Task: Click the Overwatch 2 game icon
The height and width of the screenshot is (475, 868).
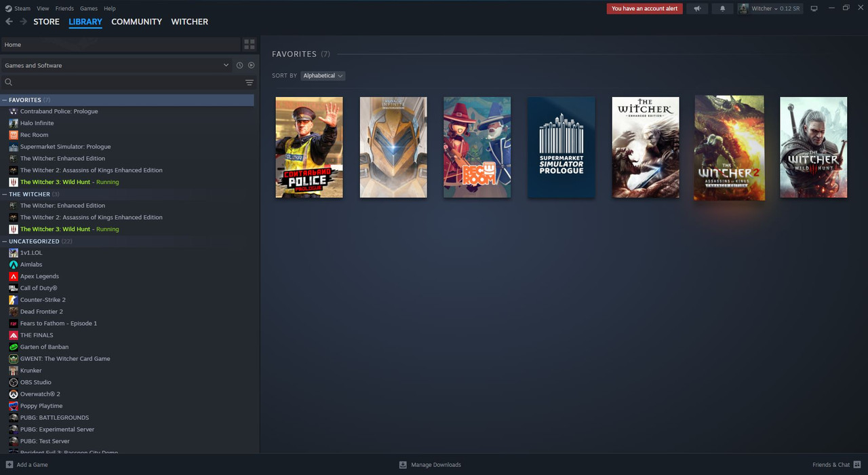Action: click(x=14, y=394)
